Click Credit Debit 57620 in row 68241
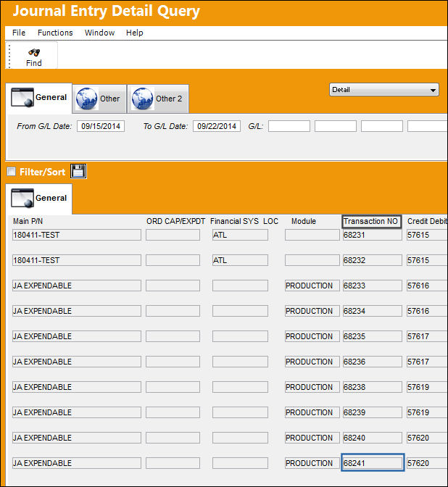Image resolution: width=448 pixels, height=487 pixels. tap(427, 463)
